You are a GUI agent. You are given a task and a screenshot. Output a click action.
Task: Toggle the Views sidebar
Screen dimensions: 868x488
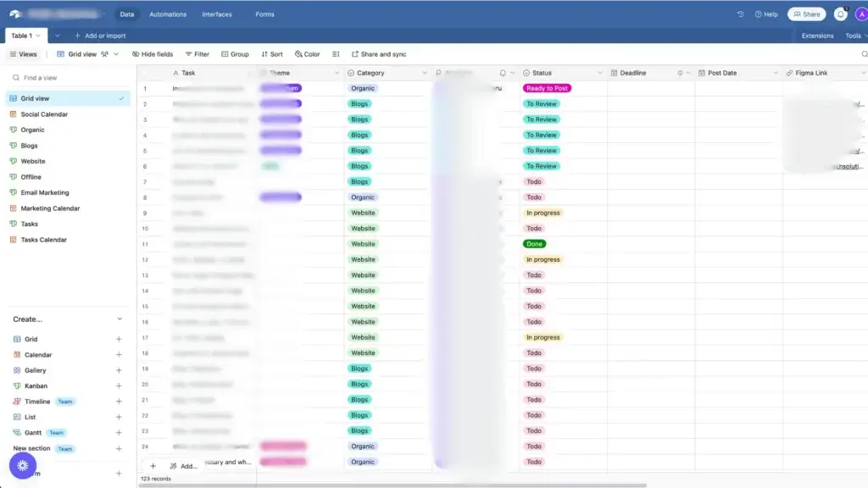coord(23,54)
